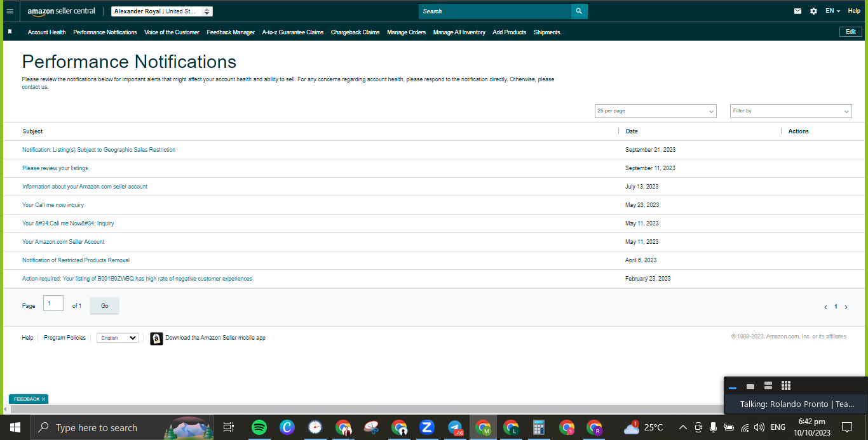Screen dimensions: 868x440
Task: Open Manage Orders in the nav bar
Action: (407, 32)
